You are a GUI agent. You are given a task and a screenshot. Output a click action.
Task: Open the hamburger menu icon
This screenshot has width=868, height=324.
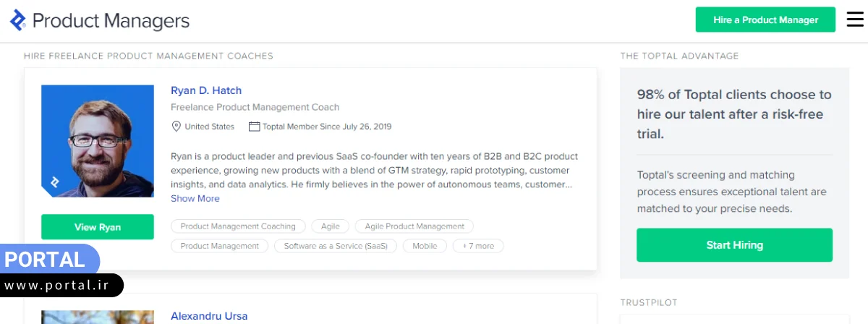point(855,20)
